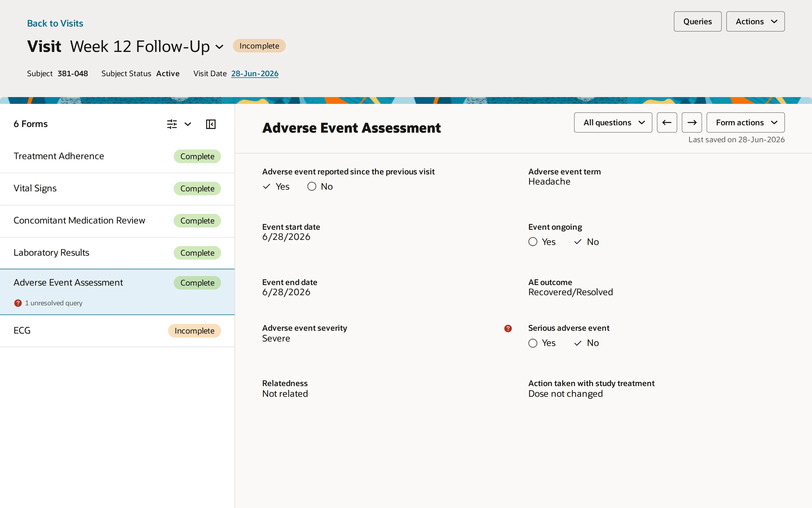This screenshot has height=508, width=812.
Task: Click the 1 unresolved query text
Action: pos(54,303)
